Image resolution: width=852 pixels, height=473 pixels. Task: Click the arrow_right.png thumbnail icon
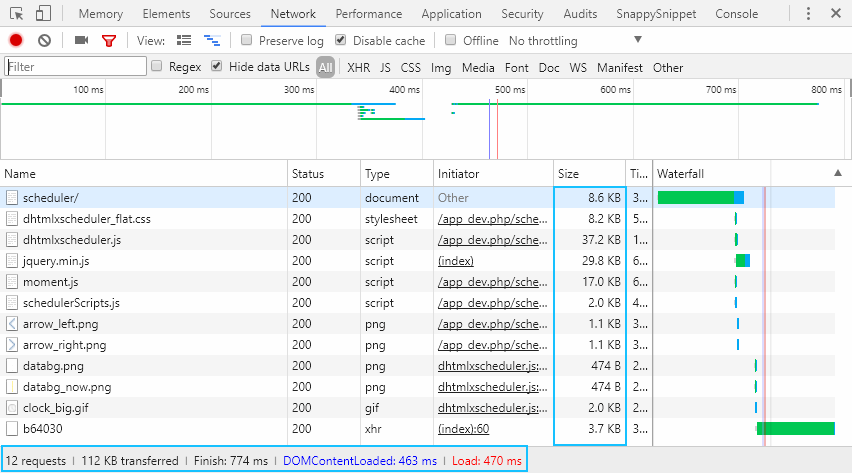point(12,345)
